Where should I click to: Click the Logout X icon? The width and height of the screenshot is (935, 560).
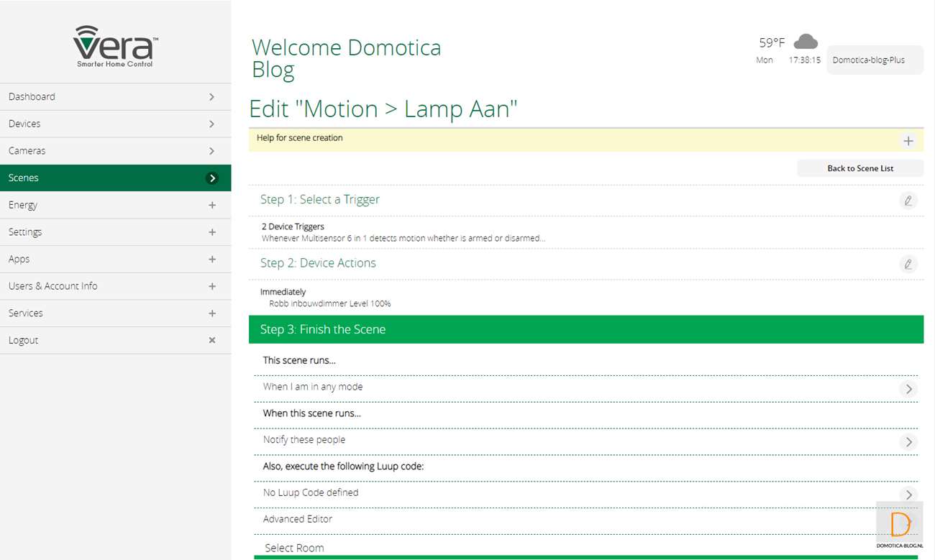click(x=212, y=340)
